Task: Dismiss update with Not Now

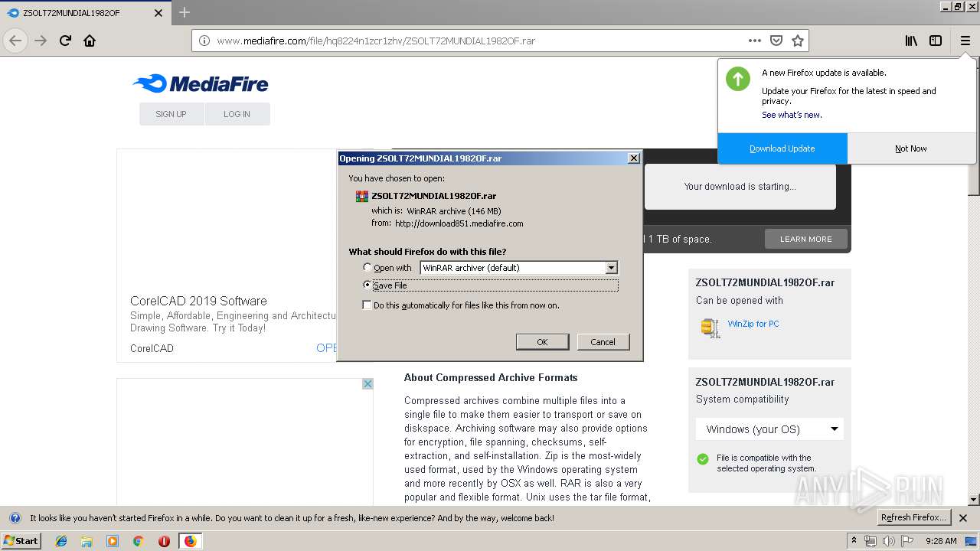Action: point(911,148)
